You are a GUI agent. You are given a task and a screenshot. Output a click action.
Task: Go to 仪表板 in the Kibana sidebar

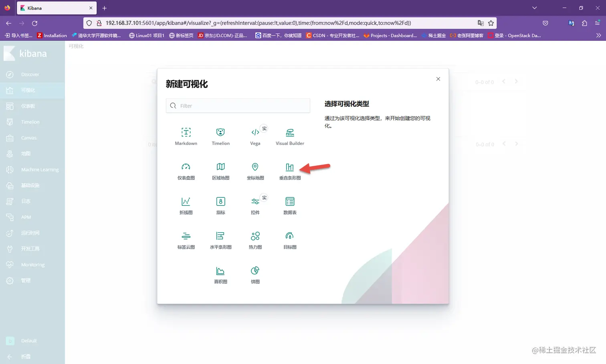tap(28, 106)
